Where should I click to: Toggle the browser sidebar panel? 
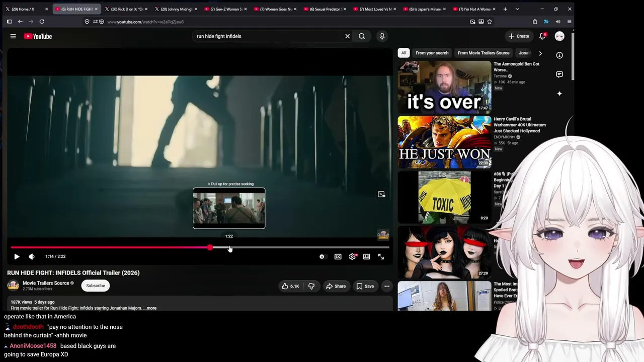(10, 22)
